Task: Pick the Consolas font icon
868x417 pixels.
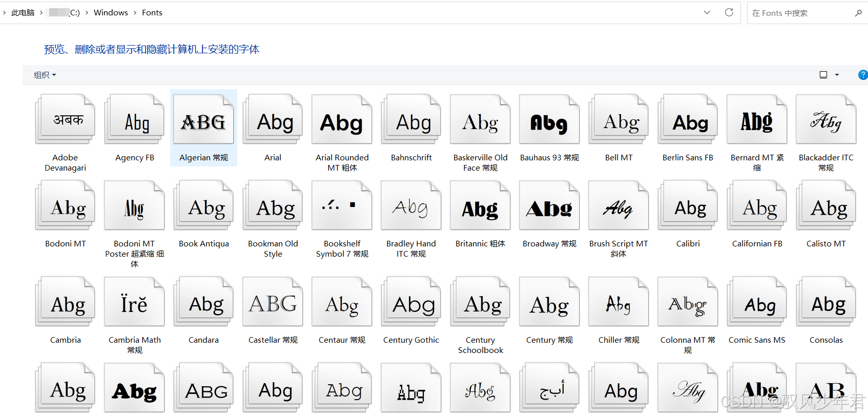Action: point(826,301)
